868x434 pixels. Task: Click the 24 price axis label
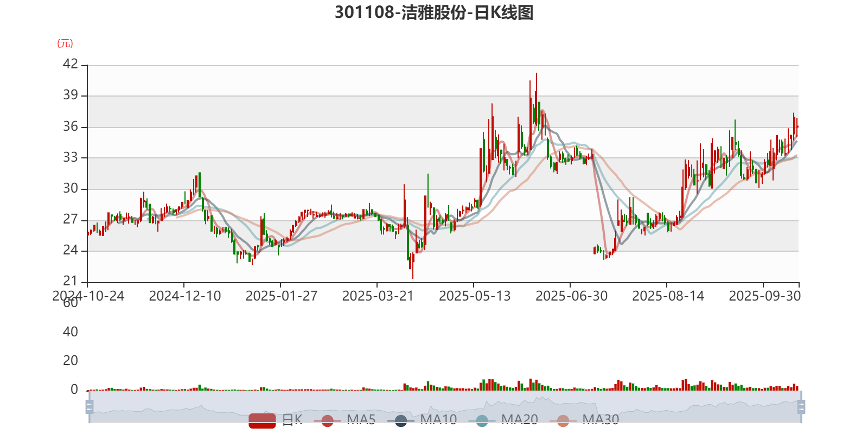click(x=71, y=250)
